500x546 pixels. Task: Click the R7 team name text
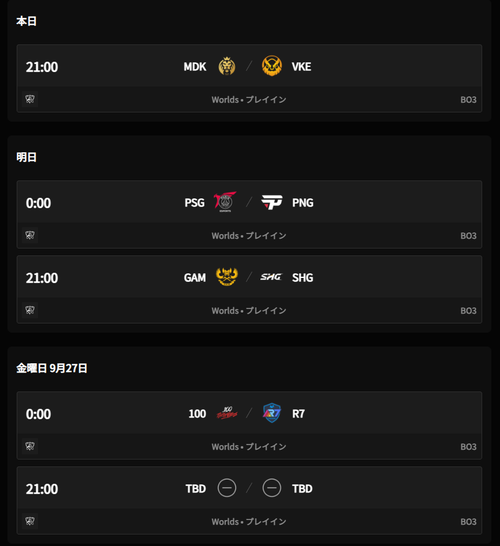298,414
